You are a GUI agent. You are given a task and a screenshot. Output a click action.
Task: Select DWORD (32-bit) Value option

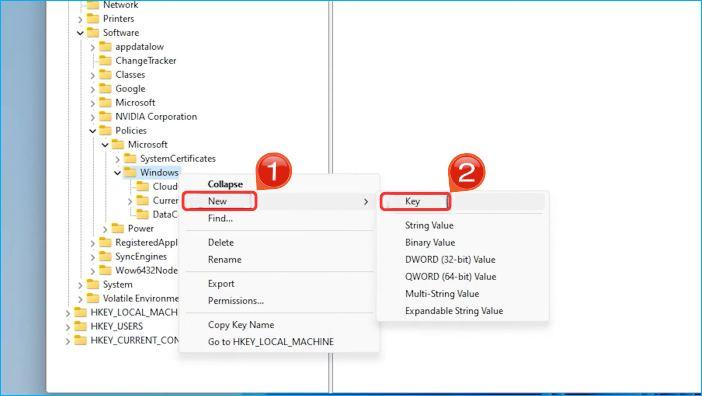(x=450, y=260)
